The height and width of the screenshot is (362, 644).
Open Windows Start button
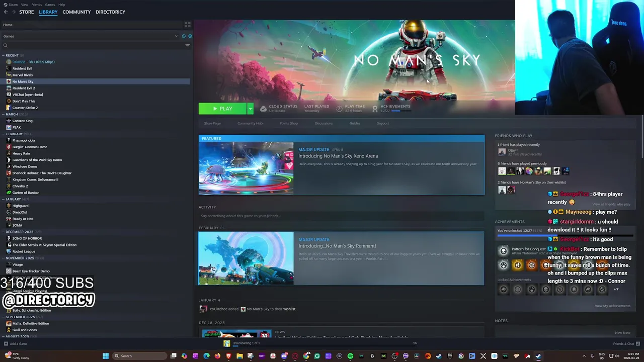[106, 356]
